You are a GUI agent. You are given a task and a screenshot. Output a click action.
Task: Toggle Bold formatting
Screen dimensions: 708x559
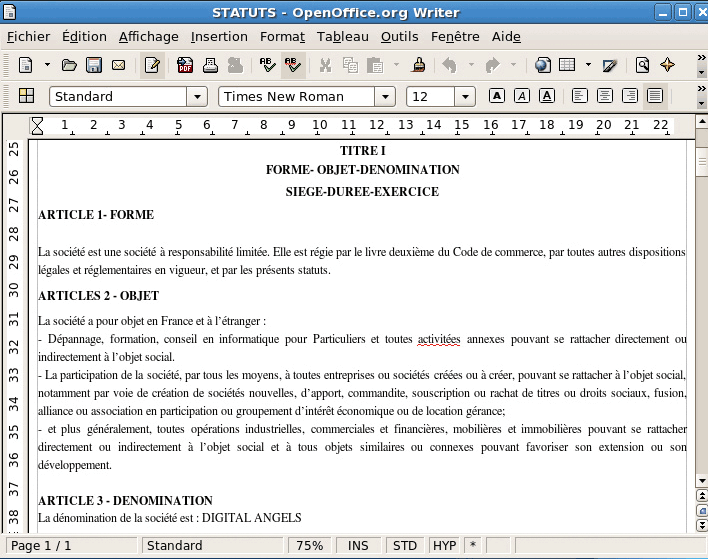497,96
